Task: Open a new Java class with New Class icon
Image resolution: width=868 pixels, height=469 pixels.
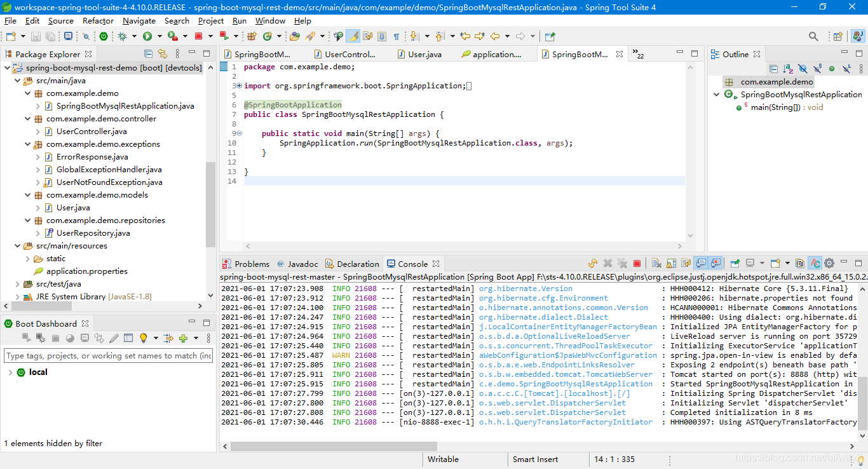Action: 267,36
